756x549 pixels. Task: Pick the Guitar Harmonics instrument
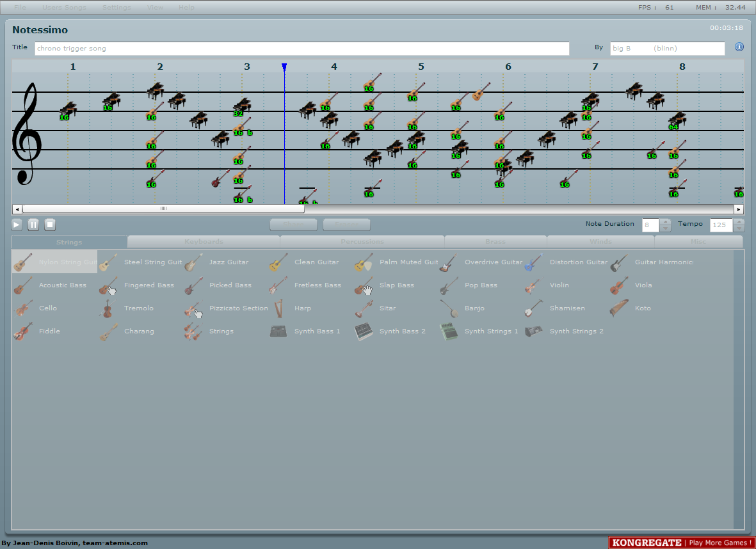[651, 262]
